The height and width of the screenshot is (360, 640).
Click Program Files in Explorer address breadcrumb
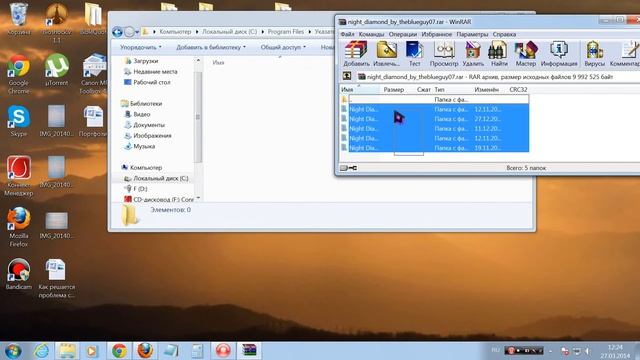coord(286,31)
